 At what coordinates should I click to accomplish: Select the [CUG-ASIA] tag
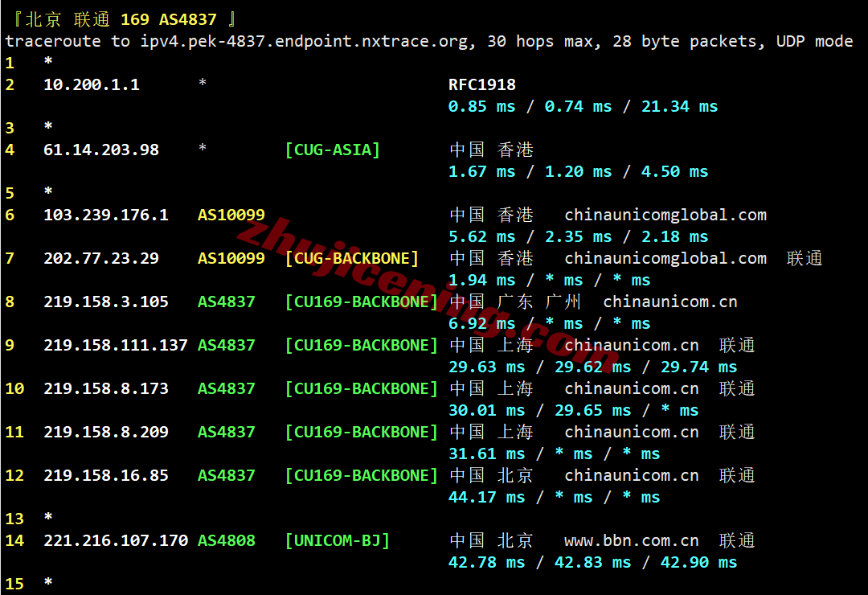pos(332,150)
